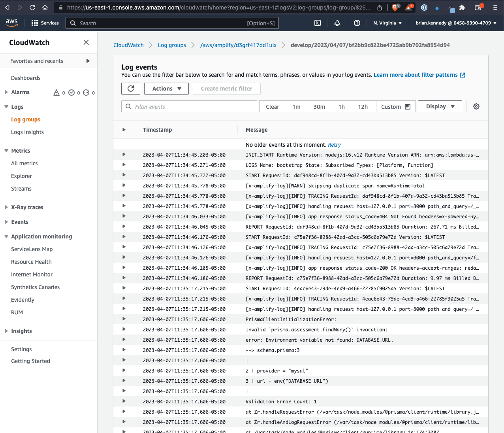
Task: Click Create metric filter
Action: [226, 89]
